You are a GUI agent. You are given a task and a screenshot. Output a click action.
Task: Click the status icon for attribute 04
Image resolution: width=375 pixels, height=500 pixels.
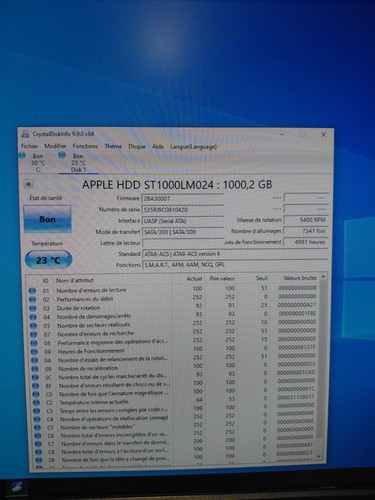click(33, 317)
